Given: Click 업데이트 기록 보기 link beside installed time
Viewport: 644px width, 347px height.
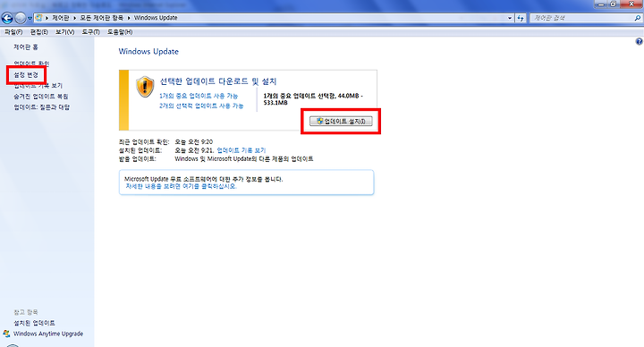Looking at the screenshot, I should point(241,150).
